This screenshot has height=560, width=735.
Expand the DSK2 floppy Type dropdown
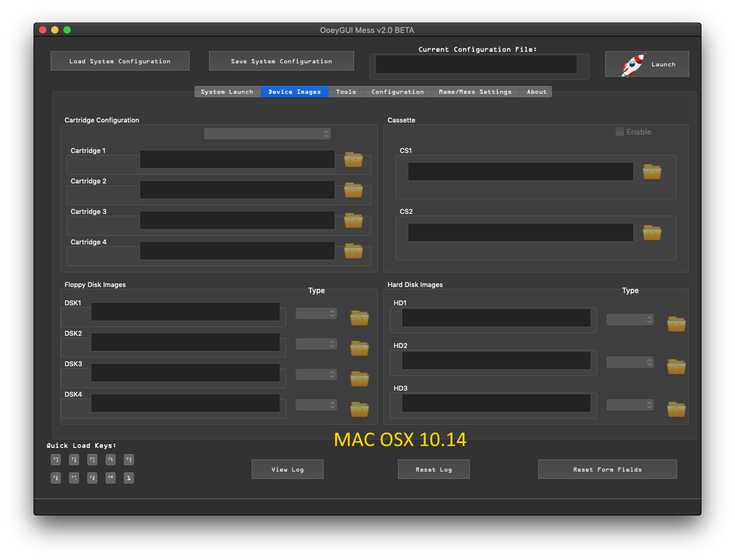coord(316,344)
